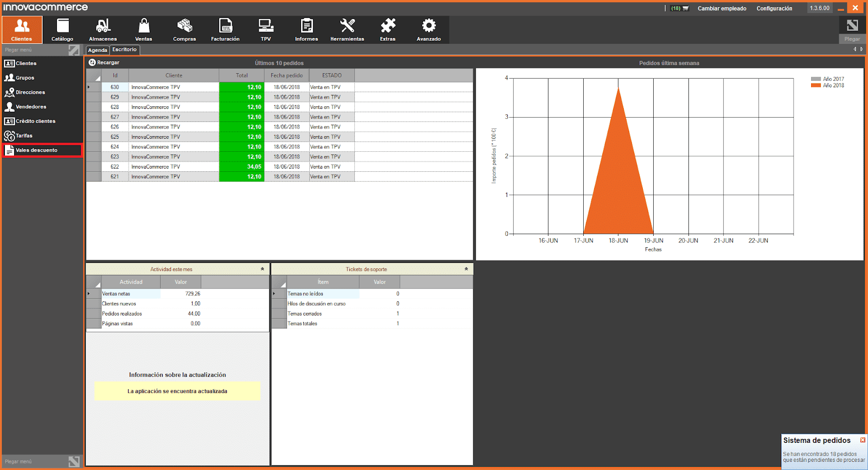The image size is (868, 470).
Task: Open the Compras module
Action: [184, 30]
